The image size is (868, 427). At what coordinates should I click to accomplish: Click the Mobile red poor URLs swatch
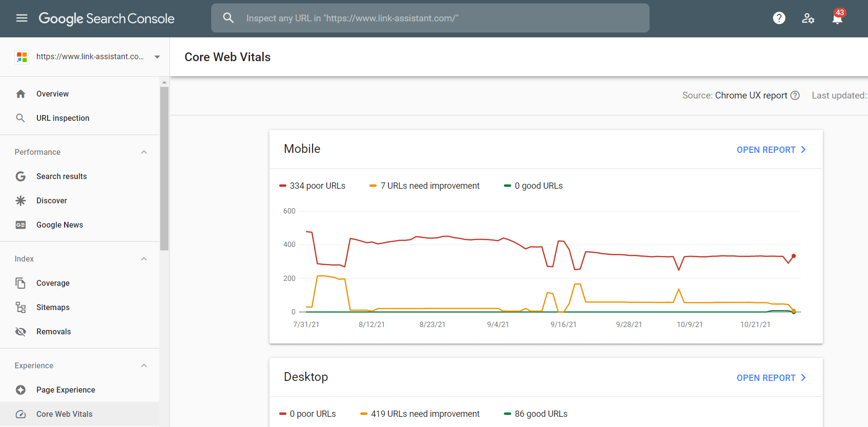point(283,186)
